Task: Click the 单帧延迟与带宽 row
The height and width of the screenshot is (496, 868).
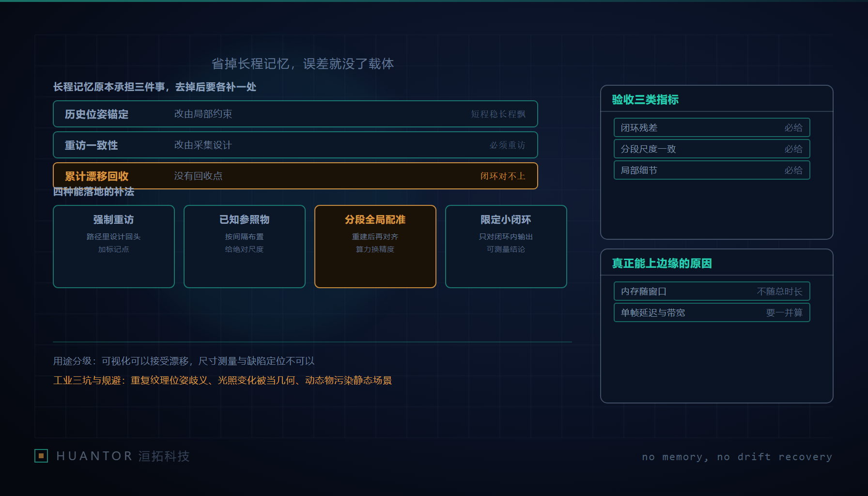Action: click(x=712, y=312)
